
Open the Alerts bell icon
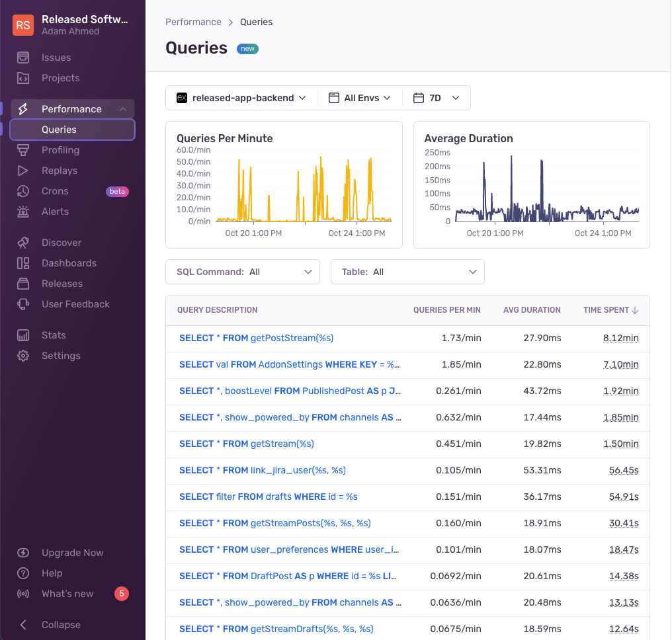[24, 212]
